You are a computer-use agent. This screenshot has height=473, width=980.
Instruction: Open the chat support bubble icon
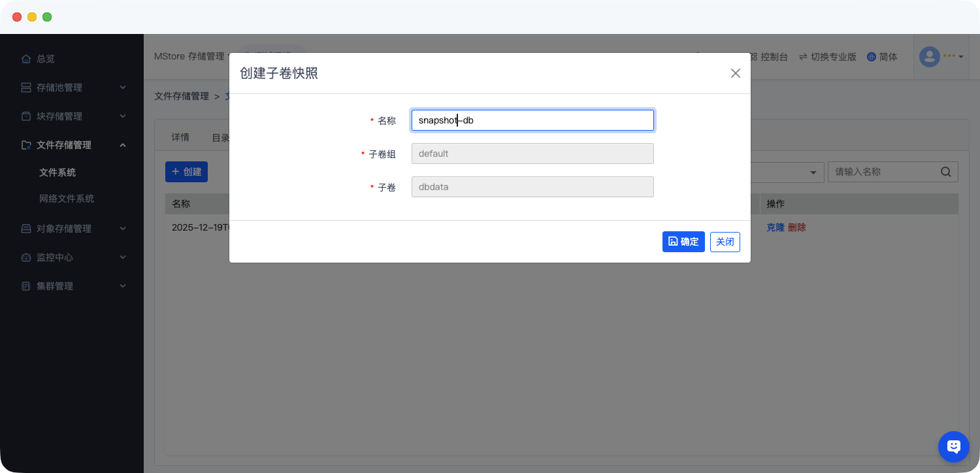pos(954,447)
